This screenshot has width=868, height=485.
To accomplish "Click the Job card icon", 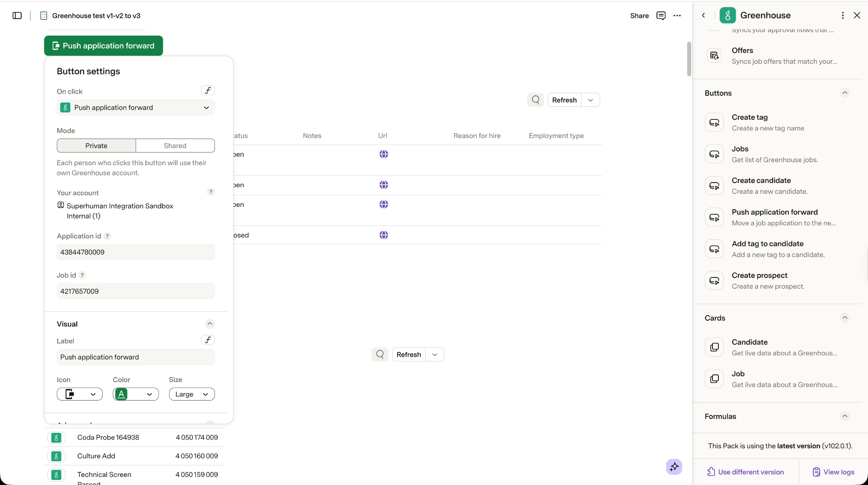I will click(714, 379).
